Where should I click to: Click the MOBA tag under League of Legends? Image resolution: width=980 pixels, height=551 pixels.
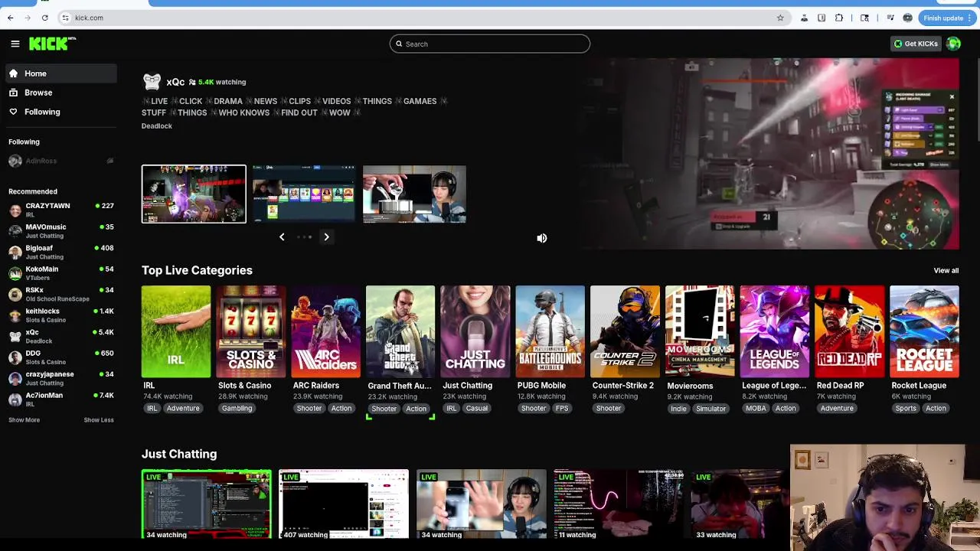[756, 409]
